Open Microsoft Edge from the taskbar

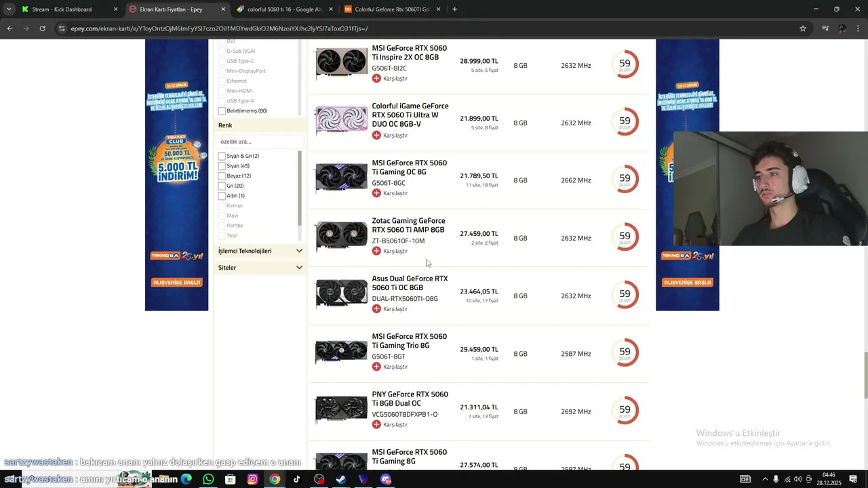pyautogui.click(x=186, y=479)
